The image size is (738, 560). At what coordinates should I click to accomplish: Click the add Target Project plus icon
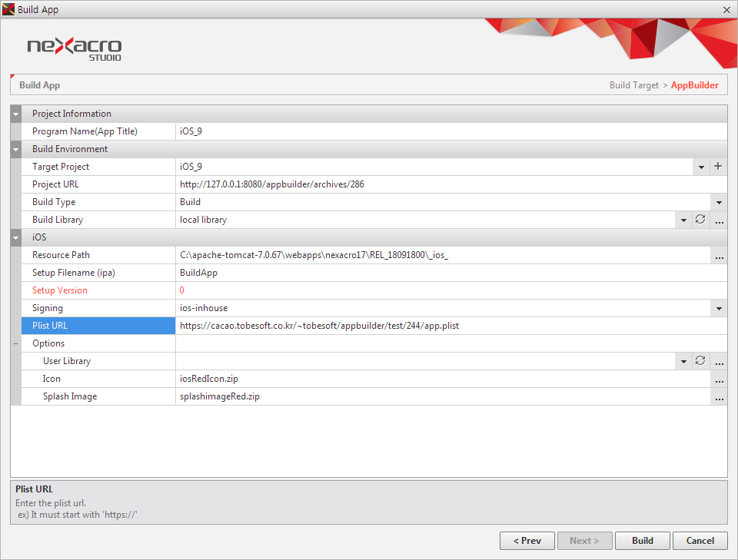click(x=718, y=167)
